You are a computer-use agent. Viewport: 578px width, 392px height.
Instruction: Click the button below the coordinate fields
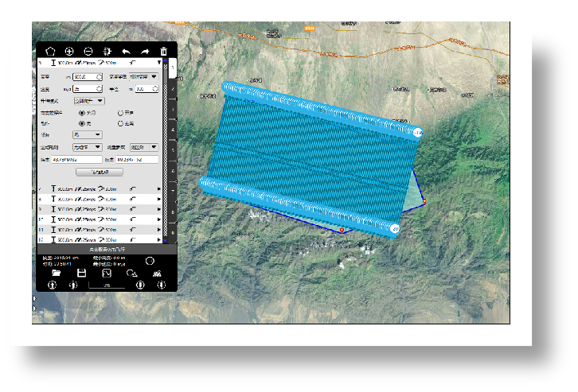[99, 172]
